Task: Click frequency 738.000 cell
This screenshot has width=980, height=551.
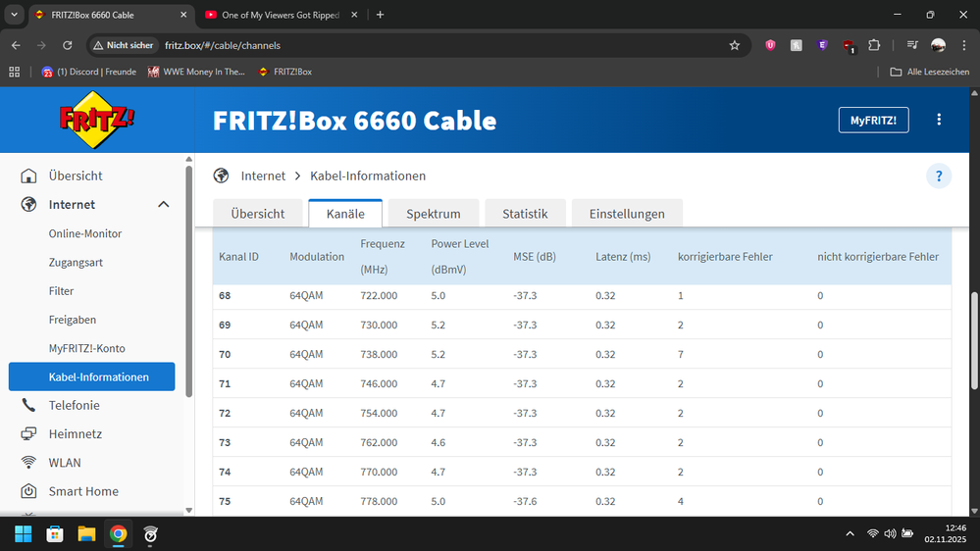Action: (x=379, y=354)
